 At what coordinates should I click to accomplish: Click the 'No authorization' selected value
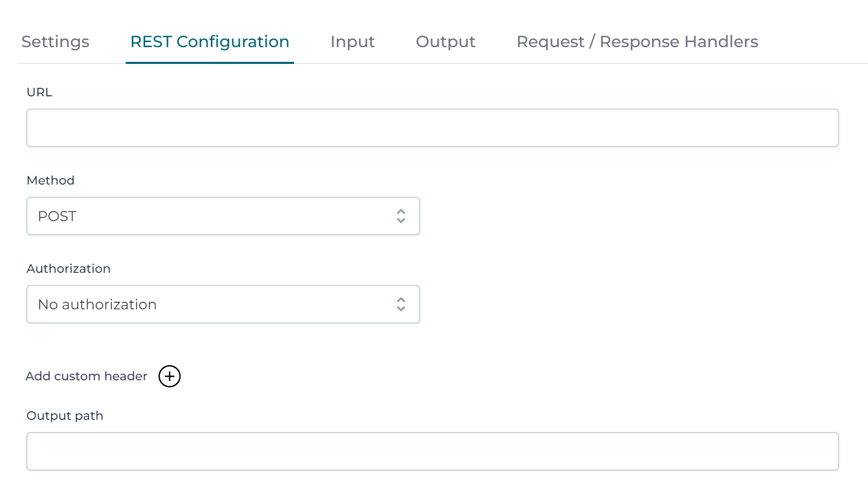97,305
